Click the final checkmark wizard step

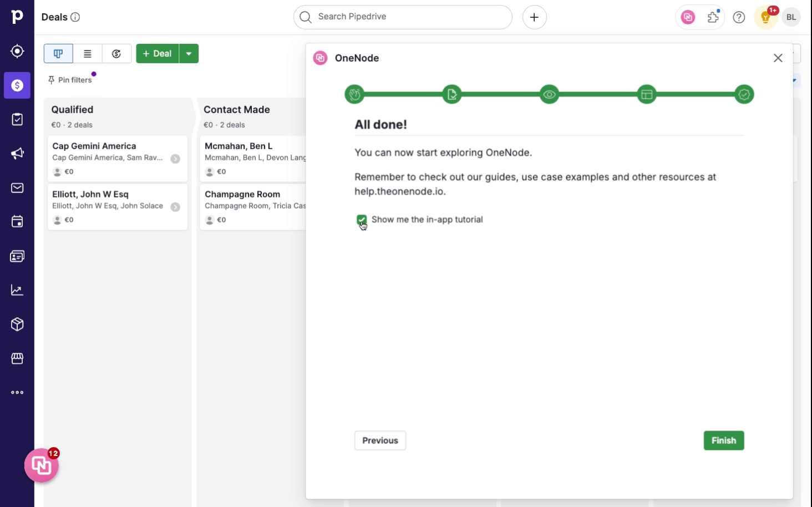tap(744, 94)
